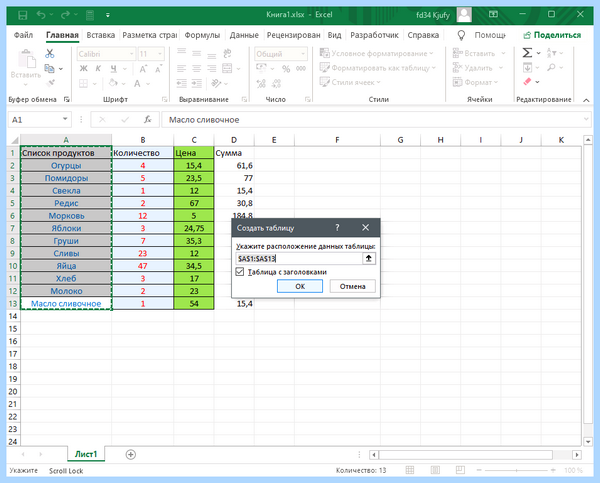The image size is (600, 483).
Task: Click the AutoSum sigma icon
Action: pyautogui.click(x=527, y=52)
